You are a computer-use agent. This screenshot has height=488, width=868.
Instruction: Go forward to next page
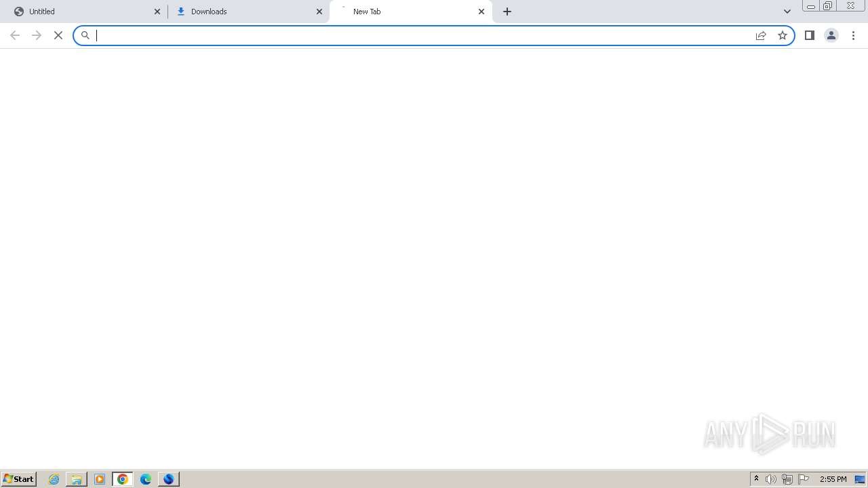tap(37, 35)
